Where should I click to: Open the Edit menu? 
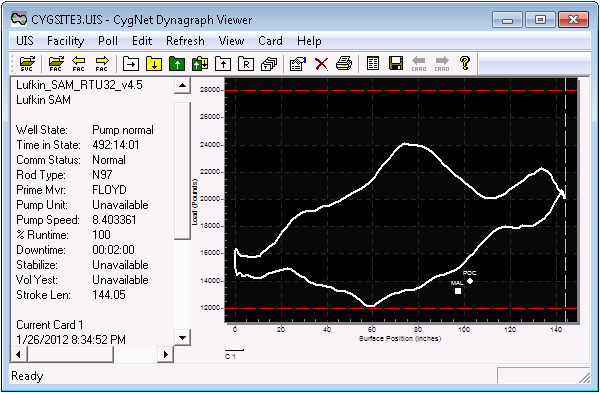(142, 41)
